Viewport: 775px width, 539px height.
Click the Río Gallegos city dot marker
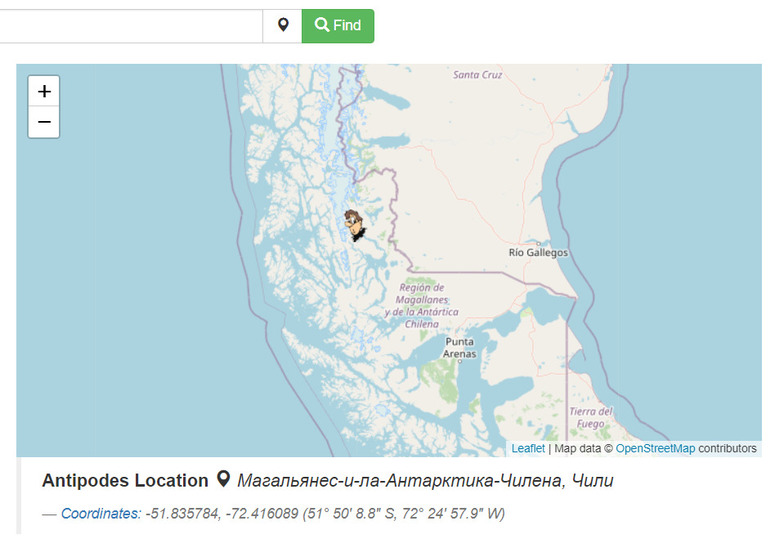point(538,244)
